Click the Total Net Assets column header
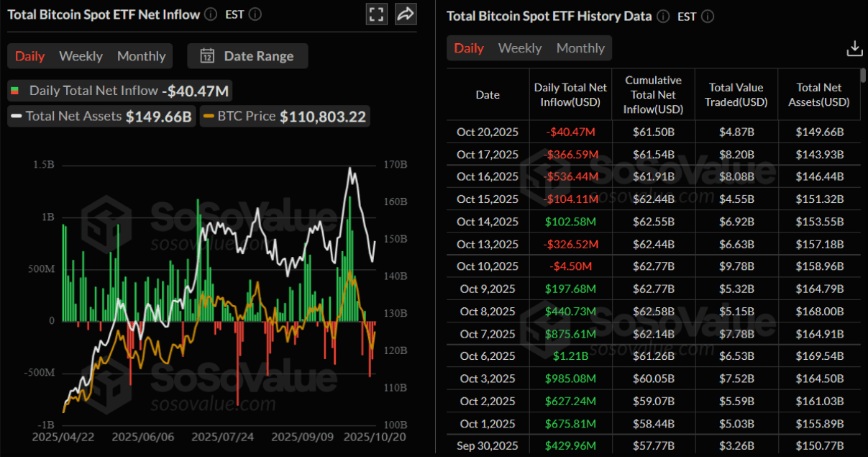Image resolution: width=868 pixels, height=457 pixels. pos(819,94)
